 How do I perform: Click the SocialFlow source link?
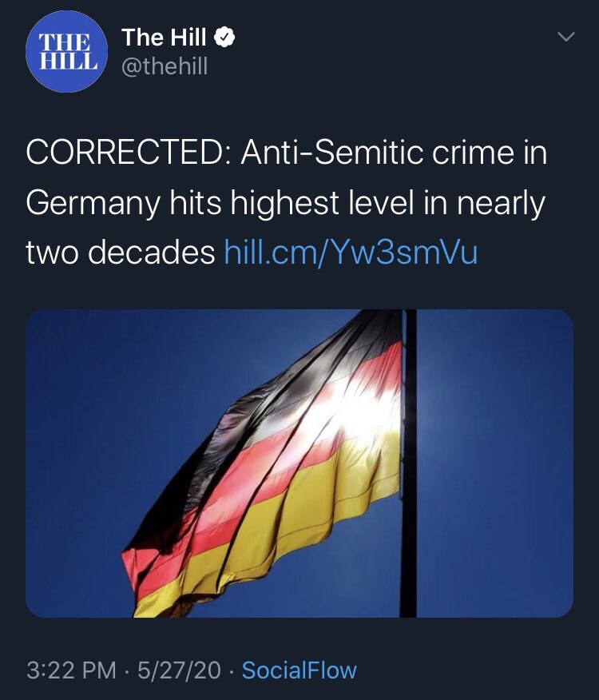299,670
